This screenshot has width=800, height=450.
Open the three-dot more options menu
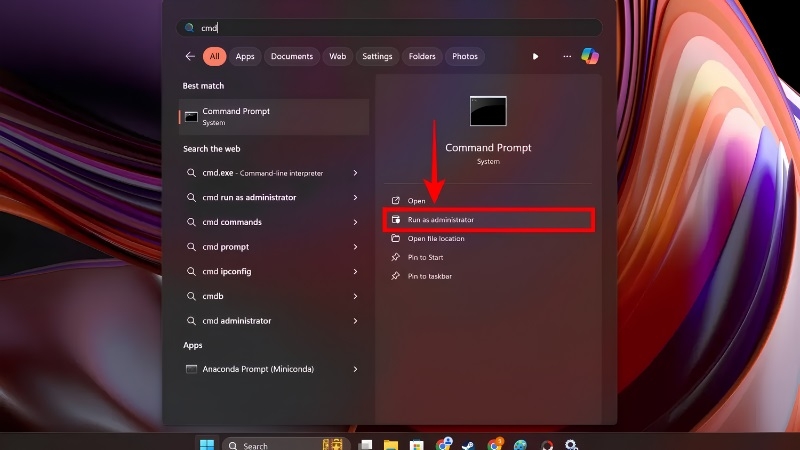point(567,56)
